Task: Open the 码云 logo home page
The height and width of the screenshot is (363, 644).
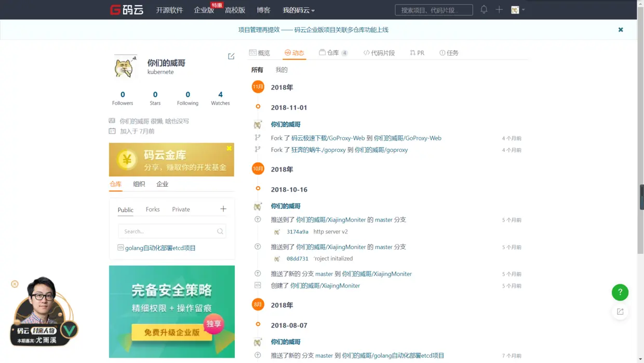Action: [x=126, y=10]
